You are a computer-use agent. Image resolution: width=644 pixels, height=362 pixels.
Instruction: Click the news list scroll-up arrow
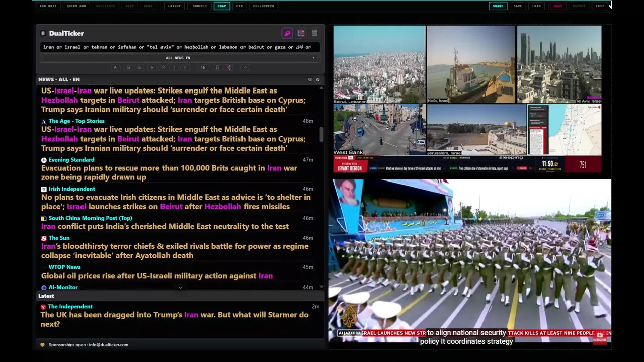click(x=321, y=87)
